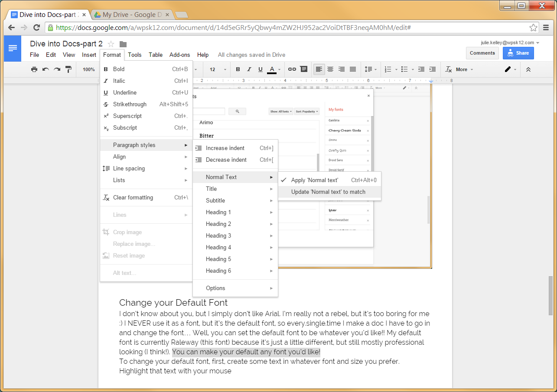Click the Redo arrow icon
557x392 pixels.
click(57, 69)
